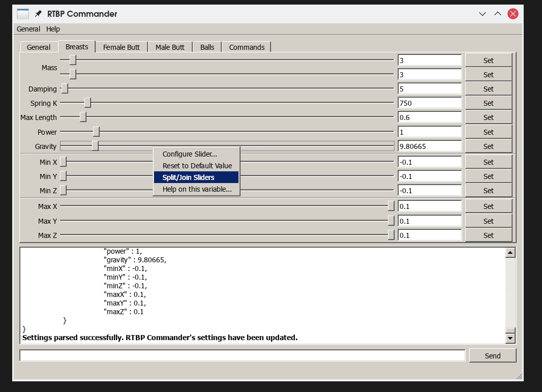Click Set for the first Mass row
This screenshot has width=542, height=392.
tap(489, 60)
